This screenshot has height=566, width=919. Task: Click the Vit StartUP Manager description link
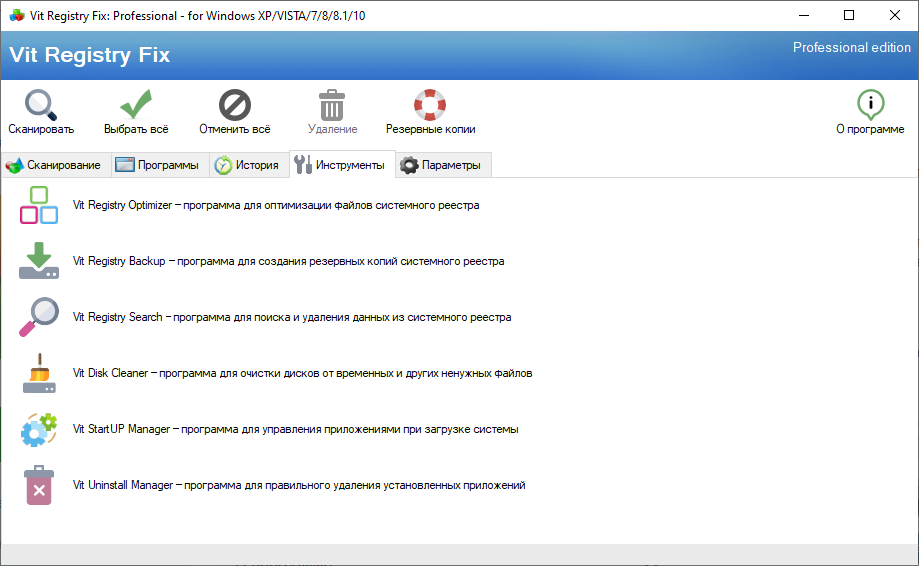pos(295,429)
